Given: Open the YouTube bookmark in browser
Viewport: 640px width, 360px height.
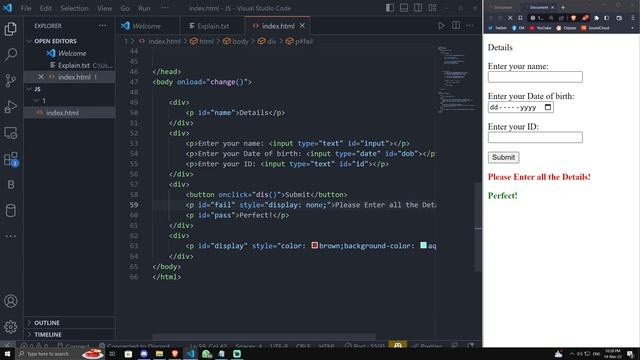Looking at the screenshot, I should [x=540, y=28].
